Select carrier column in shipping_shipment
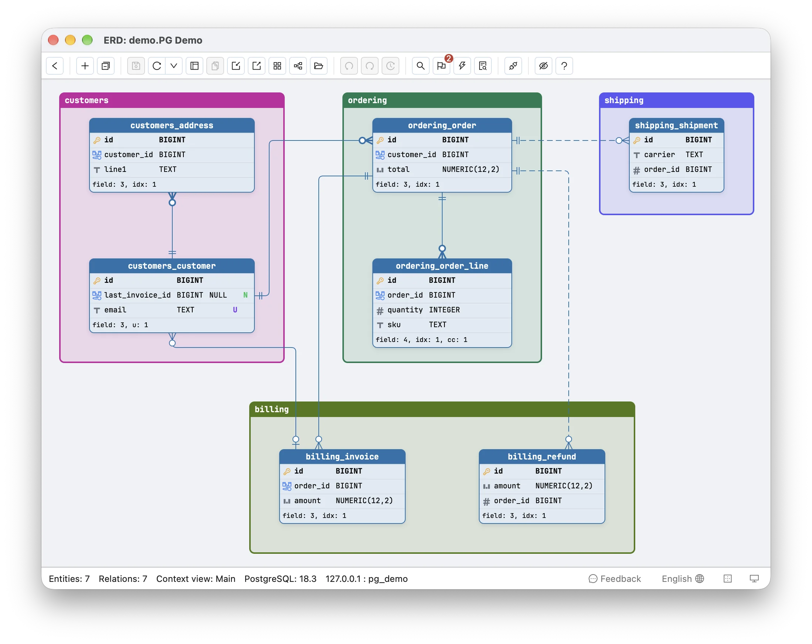The image size is (812, 644). point(676,155)
